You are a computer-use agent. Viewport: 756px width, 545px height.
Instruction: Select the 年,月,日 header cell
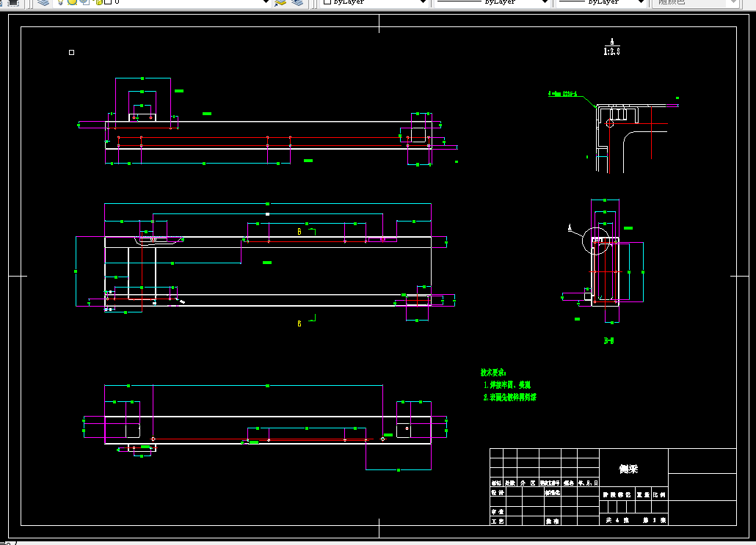tap(588, 483)
